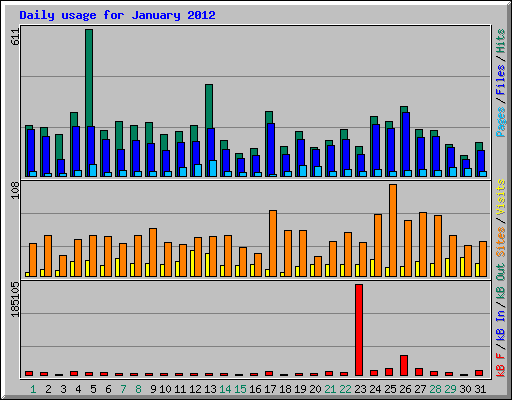Image resolution: width=512 pixels, height=400 pixels.
Task: Click day label 3 on the x-axis
Action: (63, 389)
